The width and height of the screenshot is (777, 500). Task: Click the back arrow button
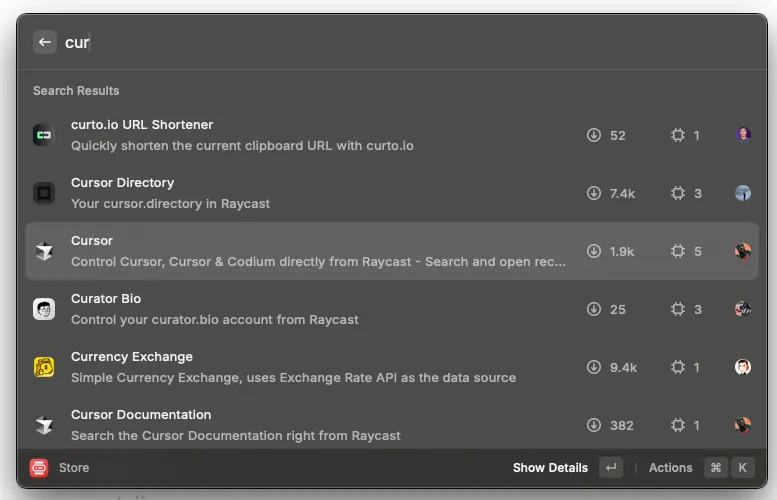pos(44,42)
